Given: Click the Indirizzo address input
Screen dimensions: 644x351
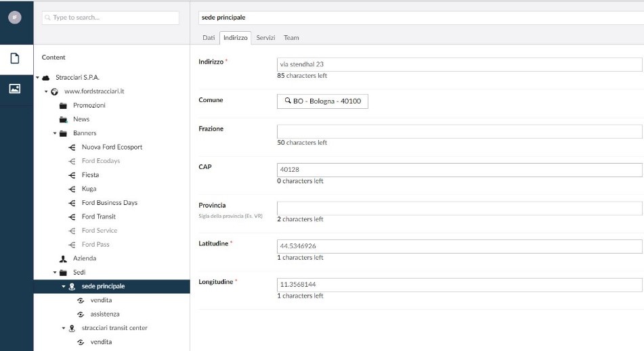Looking at the screenshot, I should [x=460, y=64].
